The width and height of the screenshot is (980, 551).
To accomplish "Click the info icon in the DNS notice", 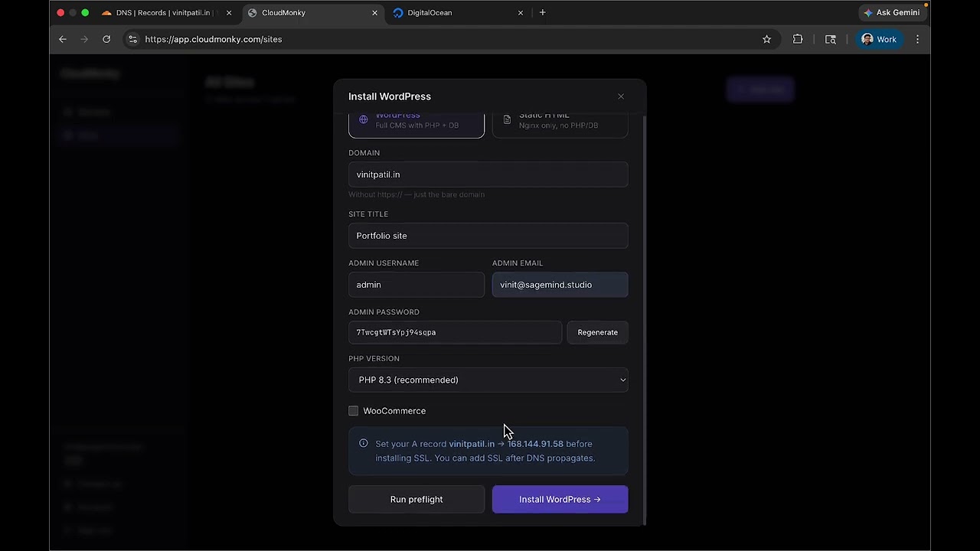I will click(x=364, y=443).
